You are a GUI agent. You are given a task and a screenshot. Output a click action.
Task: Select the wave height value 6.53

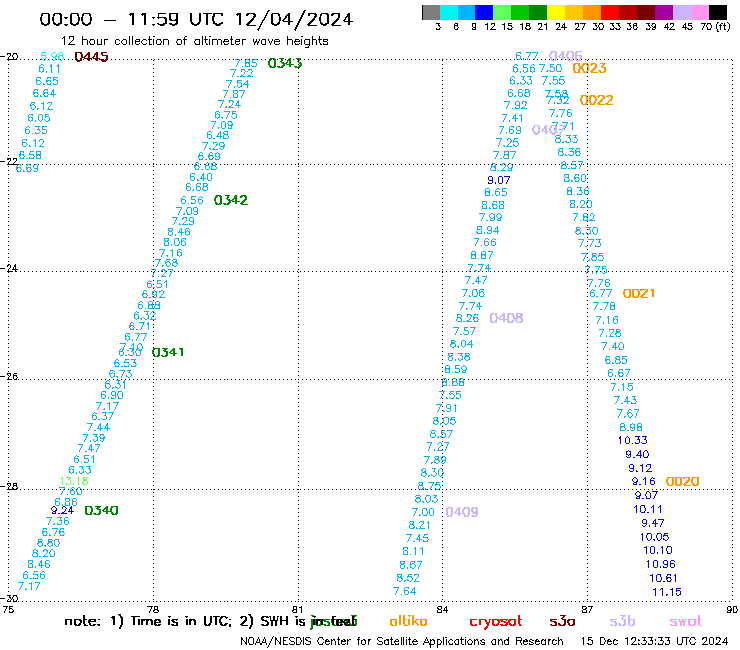tap(126, 363)
